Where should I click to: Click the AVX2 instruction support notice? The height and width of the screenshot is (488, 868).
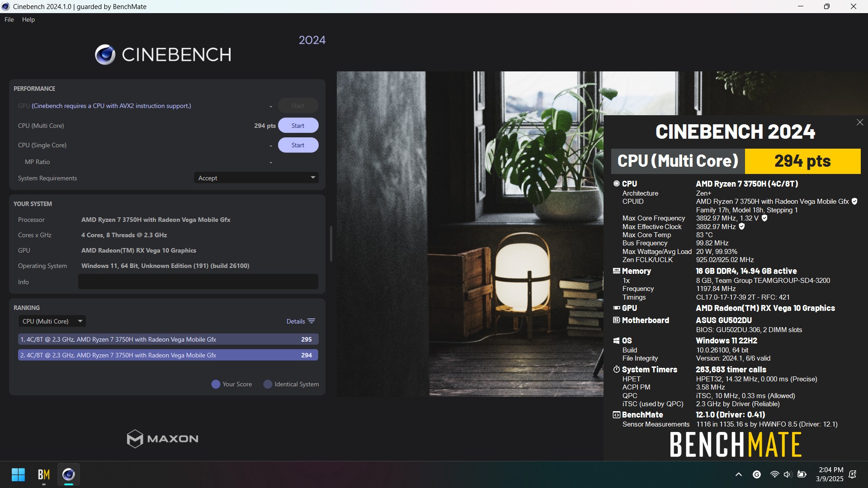111,106
